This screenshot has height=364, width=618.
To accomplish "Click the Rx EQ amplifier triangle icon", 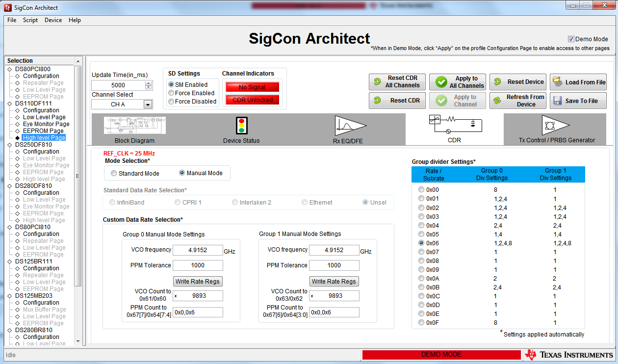I will click(351, 126).
